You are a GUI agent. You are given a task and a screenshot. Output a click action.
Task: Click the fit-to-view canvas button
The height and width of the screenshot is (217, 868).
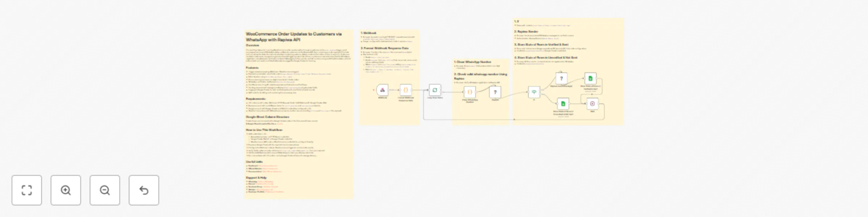27,190
